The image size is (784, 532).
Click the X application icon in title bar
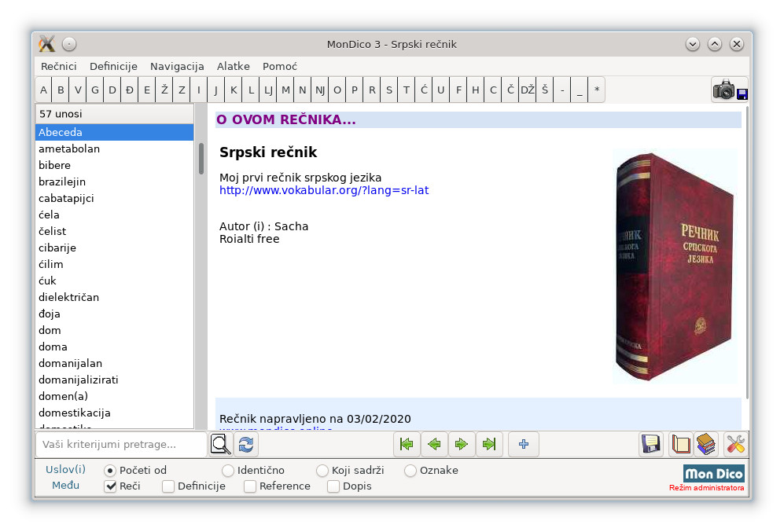pyautogui.click(x=47, y=44)
